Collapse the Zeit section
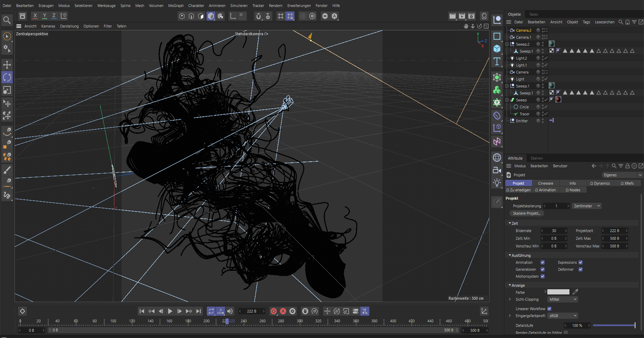644x338 pixels. click(510, 223)
